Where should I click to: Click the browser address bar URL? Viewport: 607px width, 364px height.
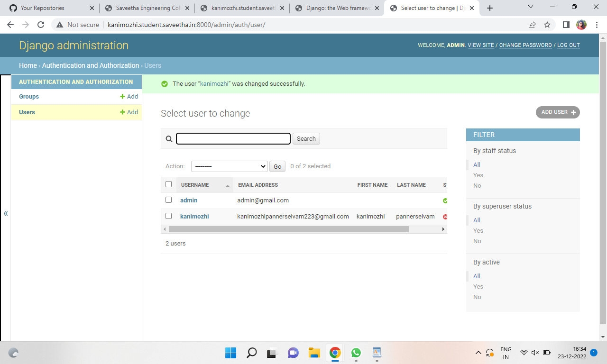pos(186,25)
